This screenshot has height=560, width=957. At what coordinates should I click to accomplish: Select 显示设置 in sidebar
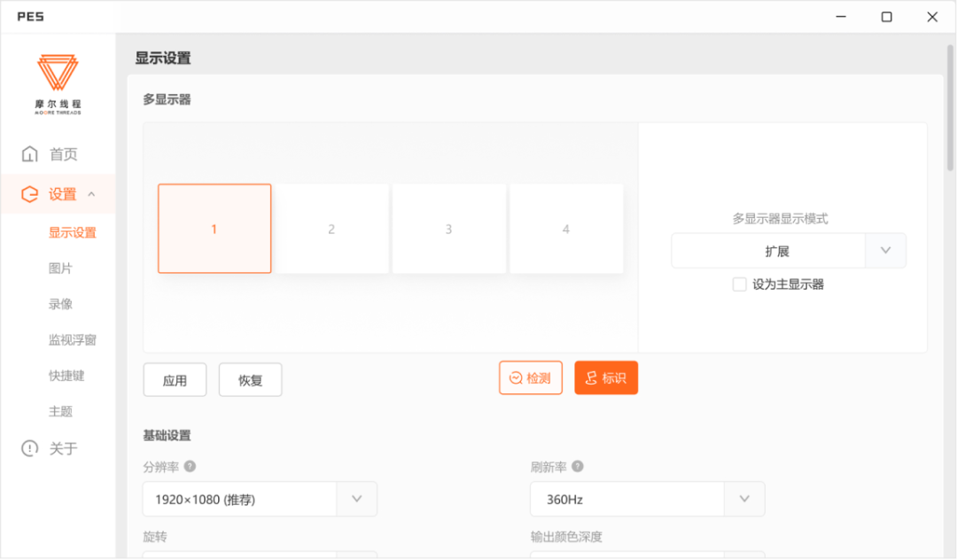click(73, 232)
